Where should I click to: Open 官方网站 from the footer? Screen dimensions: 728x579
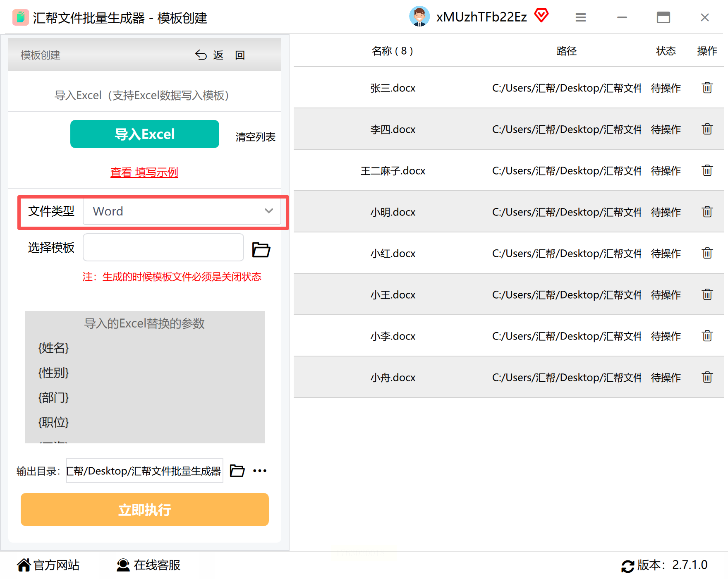pos(48,565)
